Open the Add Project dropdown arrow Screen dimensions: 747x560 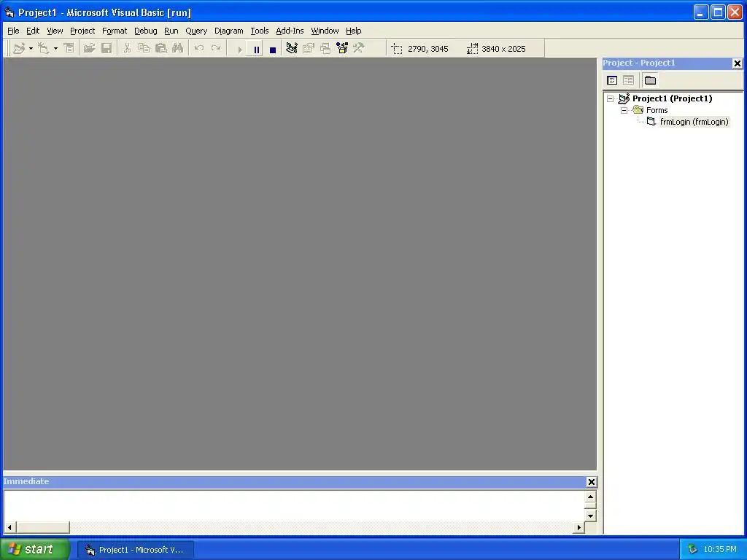click(31, 49)
